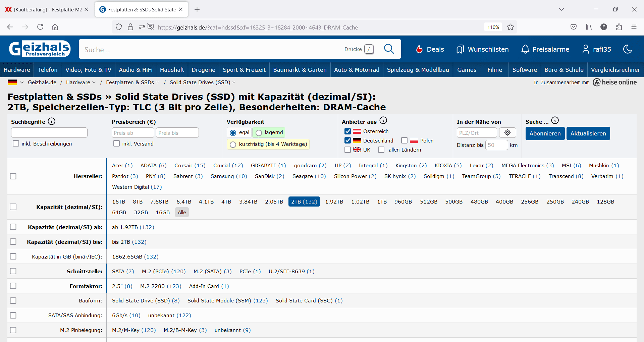The height and width of the screenshot is (342, 644).
Task: Click the Aktualisieren button
Action: pos(588,133)
